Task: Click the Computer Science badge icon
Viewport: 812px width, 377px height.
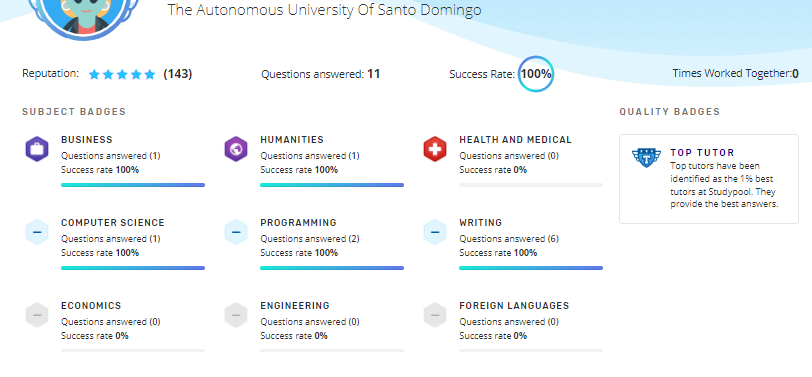Action: (37, 233)
